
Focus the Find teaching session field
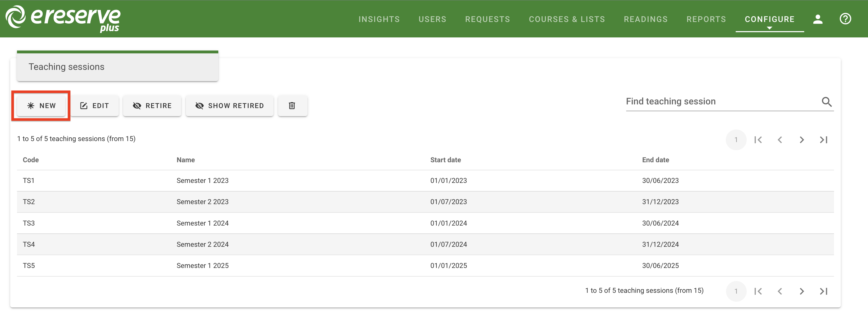pos(721,102)
